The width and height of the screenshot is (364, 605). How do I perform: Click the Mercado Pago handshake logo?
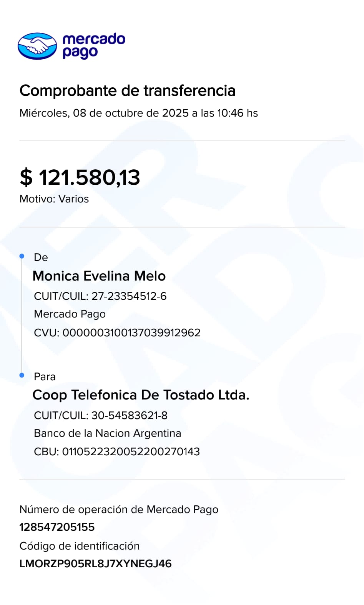(37, 46)
